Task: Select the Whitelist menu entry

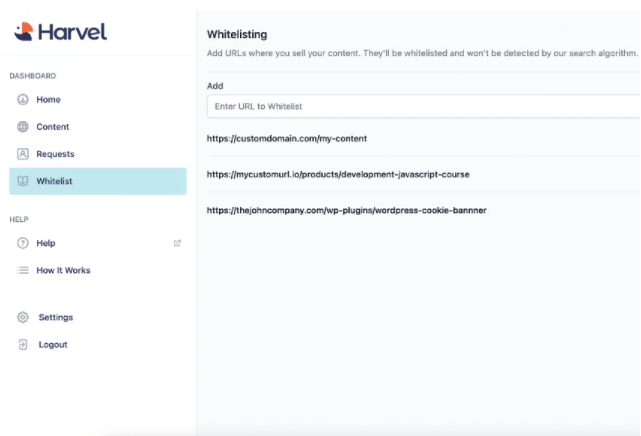Action: click(x=54, y=181)
